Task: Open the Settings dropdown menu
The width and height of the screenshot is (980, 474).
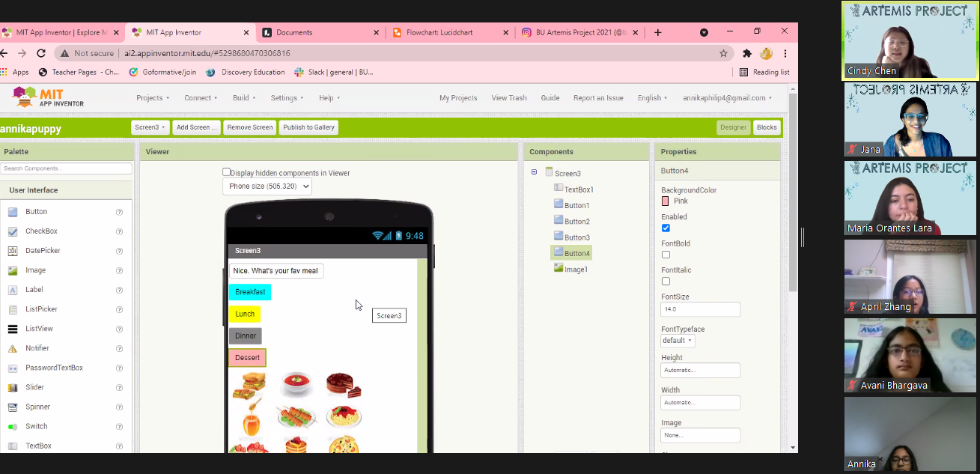Action: [287, 98]
